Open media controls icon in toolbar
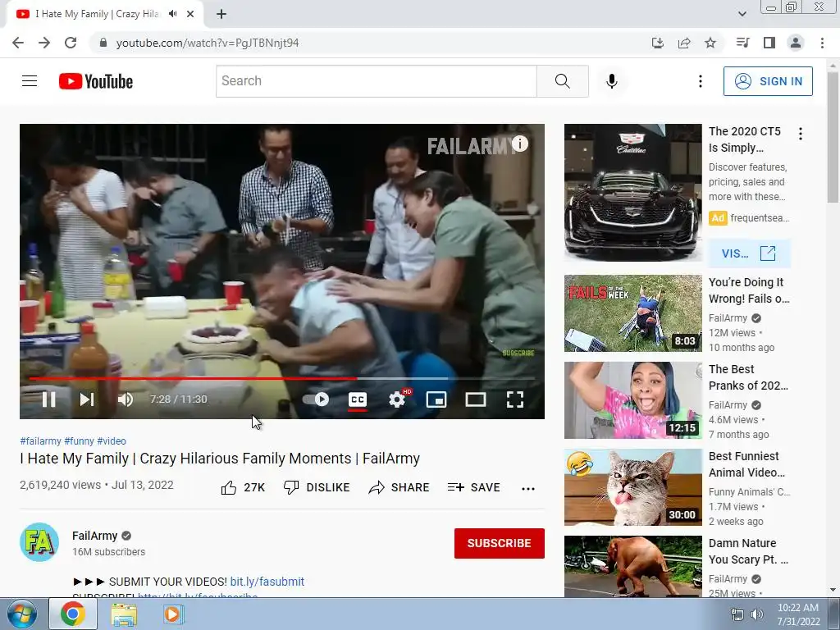 pyautogui.click(x=742, y=43)
